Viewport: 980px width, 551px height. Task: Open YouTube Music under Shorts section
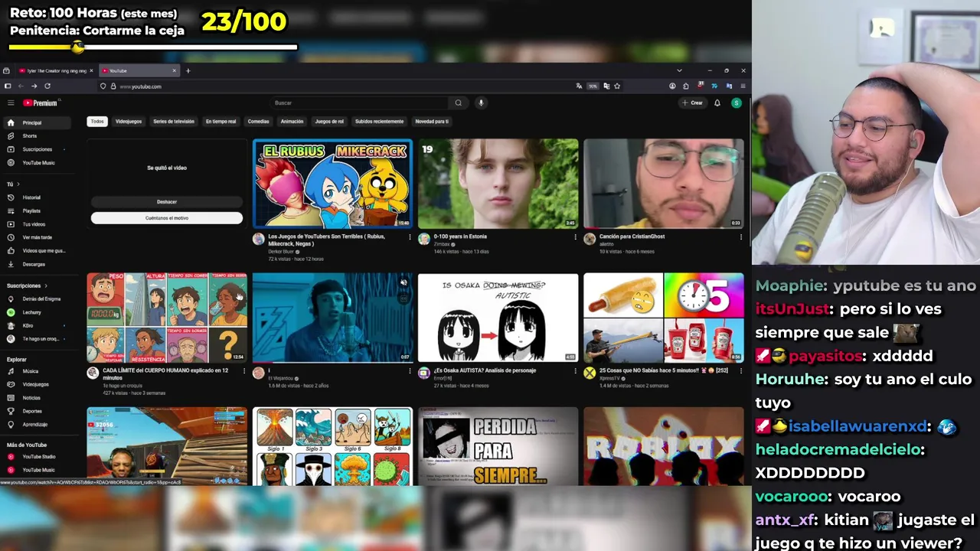(x=38, y=162)
